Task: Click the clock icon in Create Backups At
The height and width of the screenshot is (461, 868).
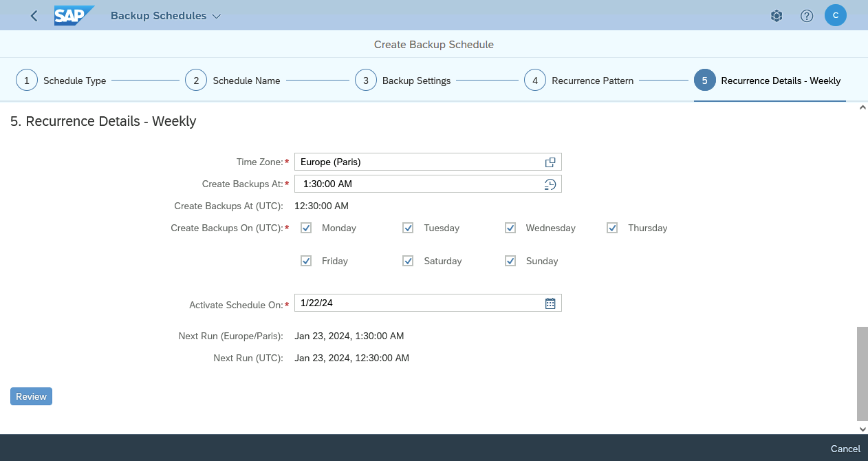Action: coord(550,184)
